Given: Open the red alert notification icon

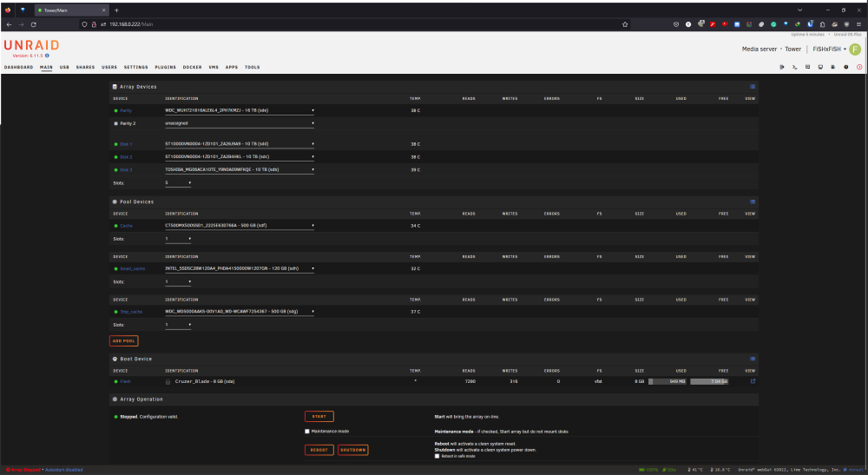Looking at the screenshot, I should pos(859,67).
